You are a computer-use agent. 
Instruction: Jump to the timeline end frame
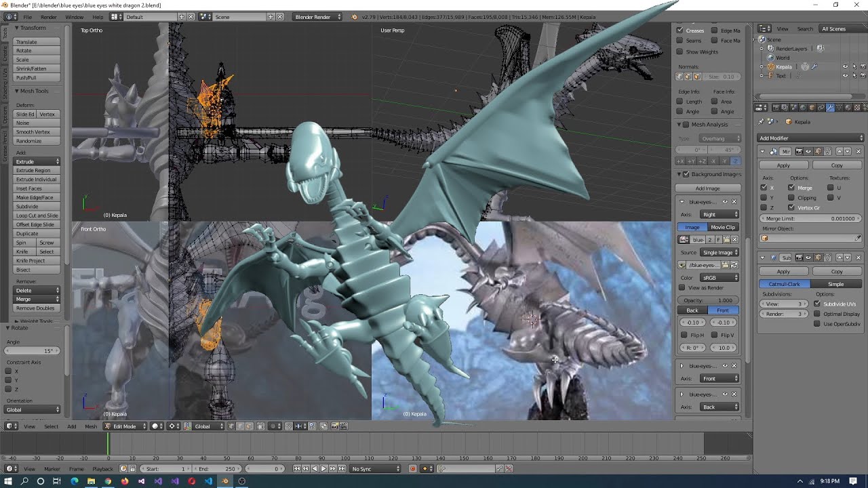(342, 468)
